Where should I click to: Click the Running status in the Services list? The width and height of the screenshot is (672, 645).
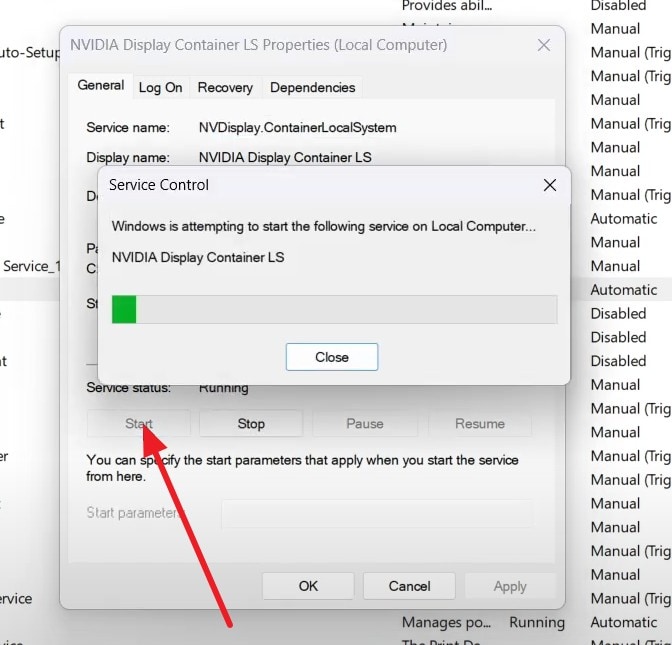pyautogui.click(x=537, y=622)
